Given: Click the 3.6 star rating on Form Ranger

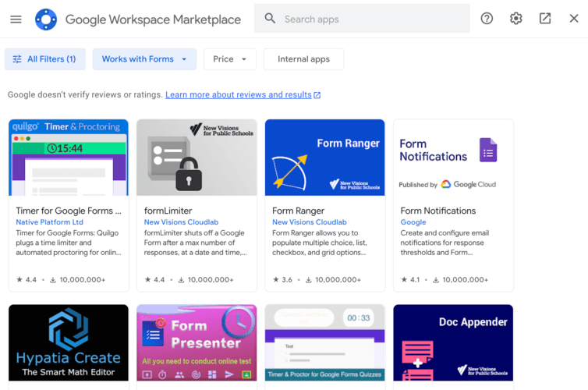Looking at the screenshot, I should point(282,280).
